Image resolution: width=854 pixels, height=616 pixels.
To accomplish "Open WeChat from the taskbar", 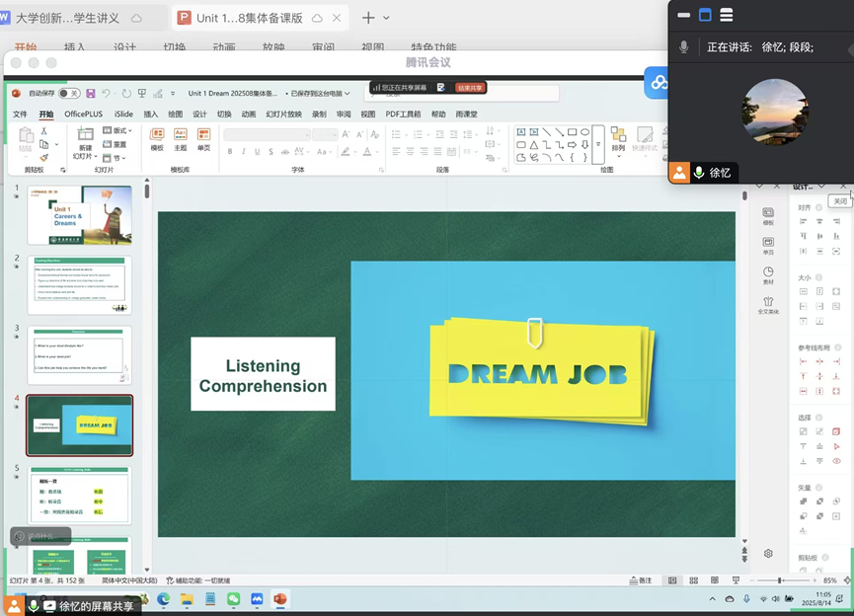I will 233,598.
